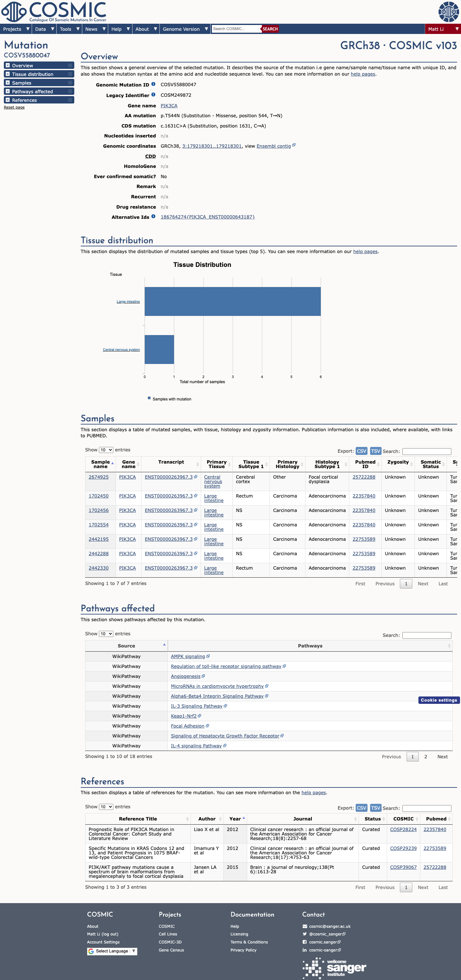This screenshot has height=980, width=461.
Task: Click the Twitter icon in the footer
Action: click(305, 934)
